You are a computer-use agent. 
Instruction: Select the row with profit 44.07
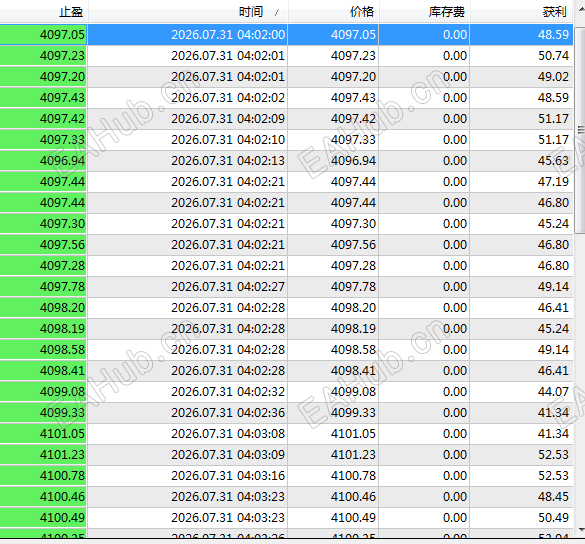(x=287, y=392)
